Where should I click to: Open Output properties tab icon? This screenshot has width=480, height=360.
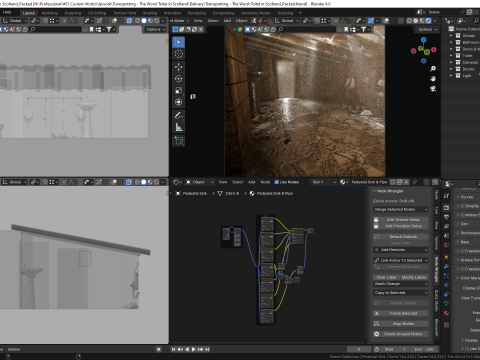coord(446,217)
